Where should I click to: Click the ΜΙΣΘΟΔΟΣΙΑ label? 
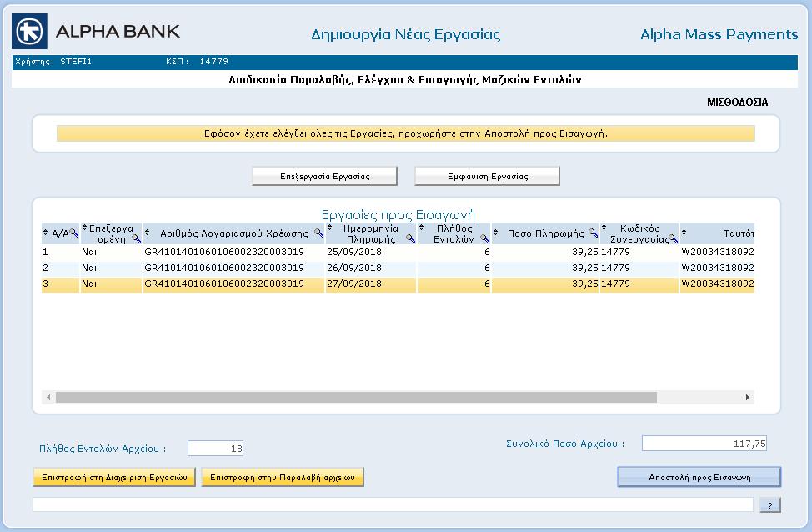[738, 103]
